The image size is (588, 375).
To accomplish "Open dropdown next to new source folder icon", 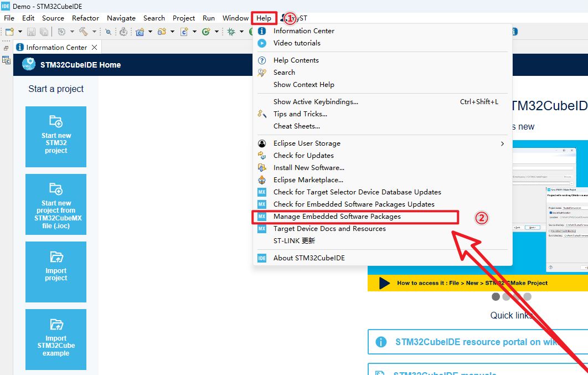I will pyautogui.click(x=173, y=32).
